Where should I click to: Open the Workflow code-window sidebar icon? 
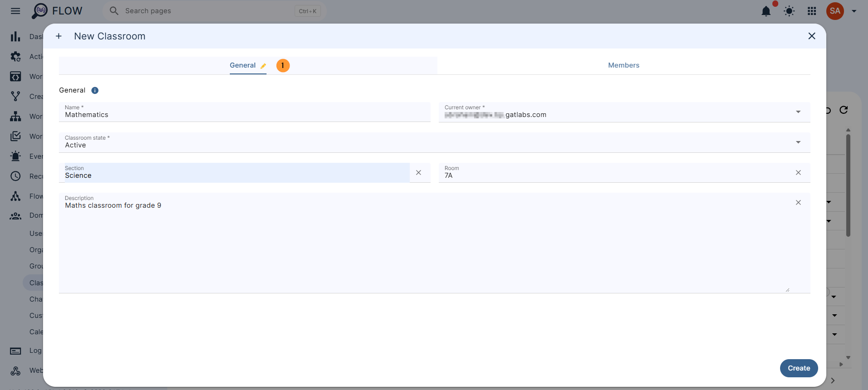[x=15, y=77]
